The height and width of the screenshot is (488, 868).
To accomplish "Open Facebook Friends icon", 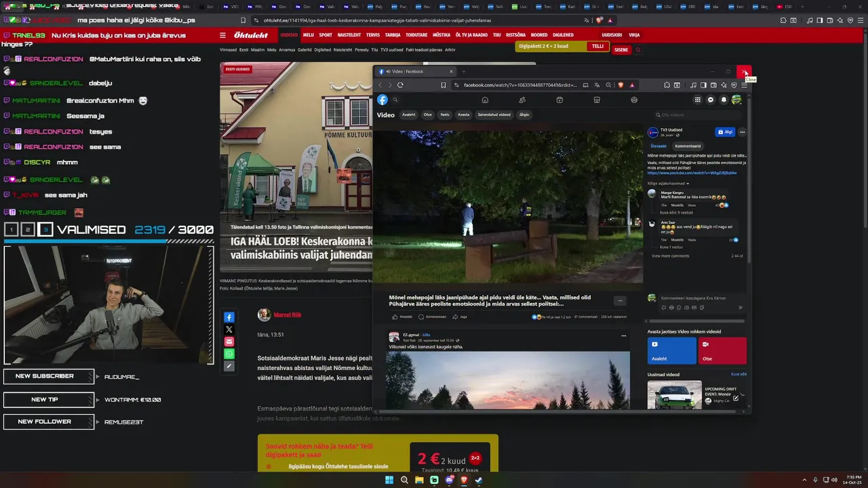I will tap(522, 100).
